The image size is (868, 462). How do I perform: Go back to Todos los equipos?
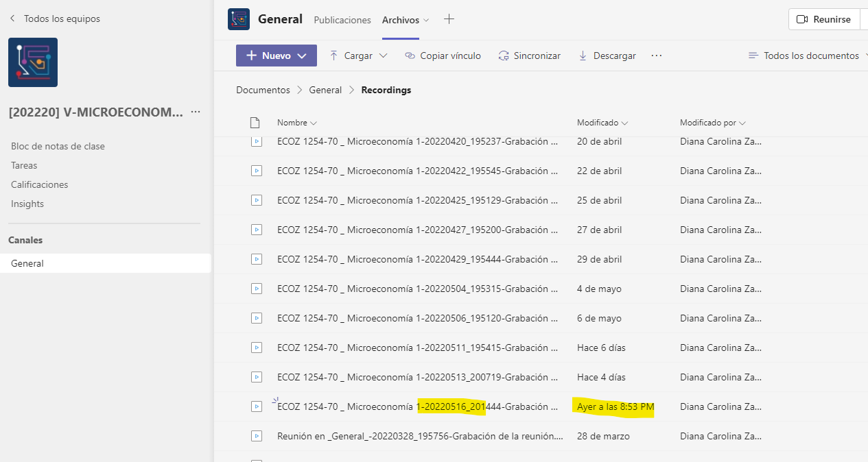[55, 19]
